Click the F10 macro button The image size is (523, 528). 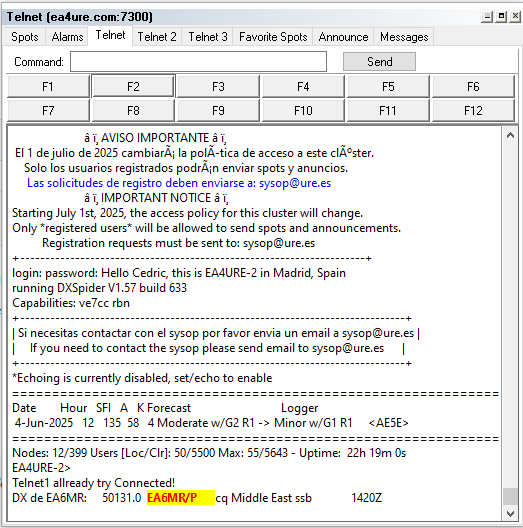click(x=303, y=110)
